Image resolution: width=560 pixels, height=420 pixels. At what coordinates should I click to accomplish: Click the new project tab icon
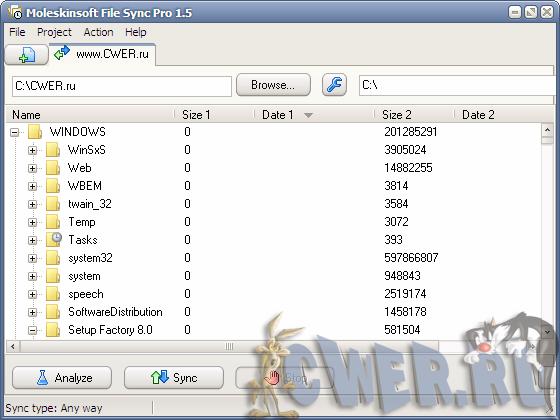tap(26, 55)
